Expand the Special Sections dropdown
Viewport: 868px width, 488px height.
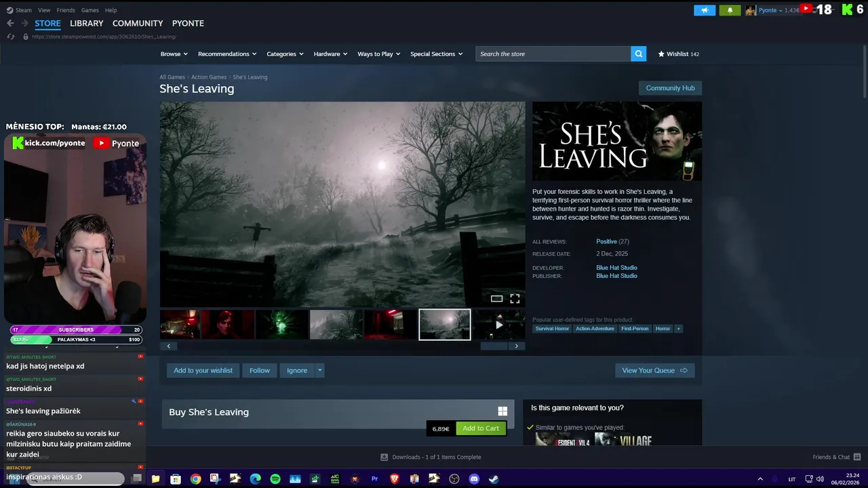(437, 54)
